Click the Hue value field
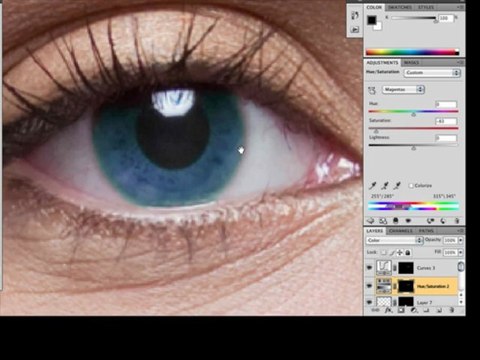 [x=446, y=104]
